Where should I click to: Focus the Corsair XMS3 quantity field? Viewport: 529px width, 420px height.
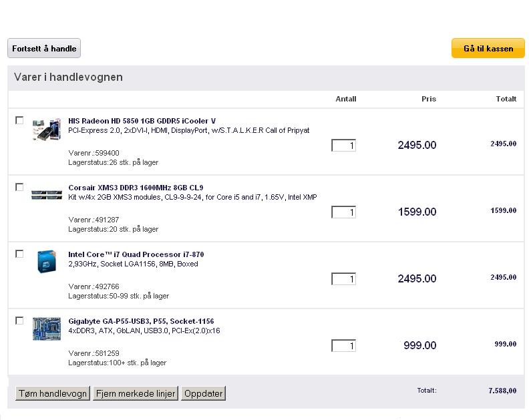point(343,212)
